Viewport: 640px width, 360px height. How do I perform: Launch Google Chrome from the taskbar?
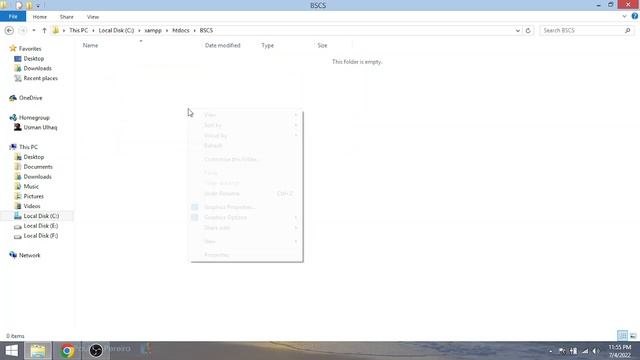click(x=67, y=351)
